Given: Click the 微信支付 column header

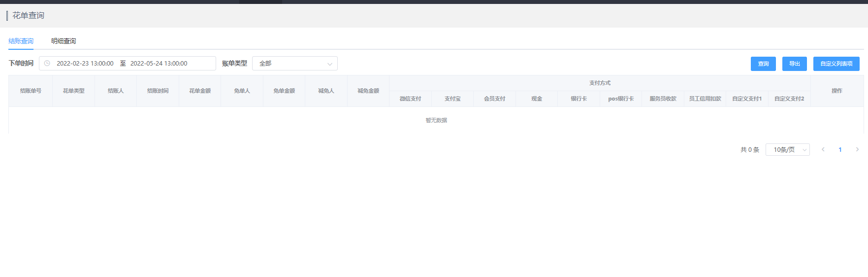Looking at the screenshot, I should point(411,99).
